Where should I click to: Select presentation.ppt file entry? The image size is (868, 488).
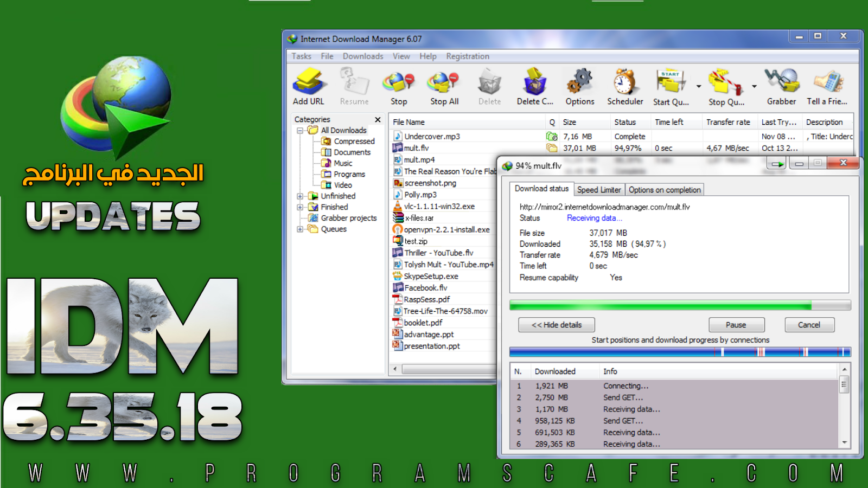tap(426, 346)
